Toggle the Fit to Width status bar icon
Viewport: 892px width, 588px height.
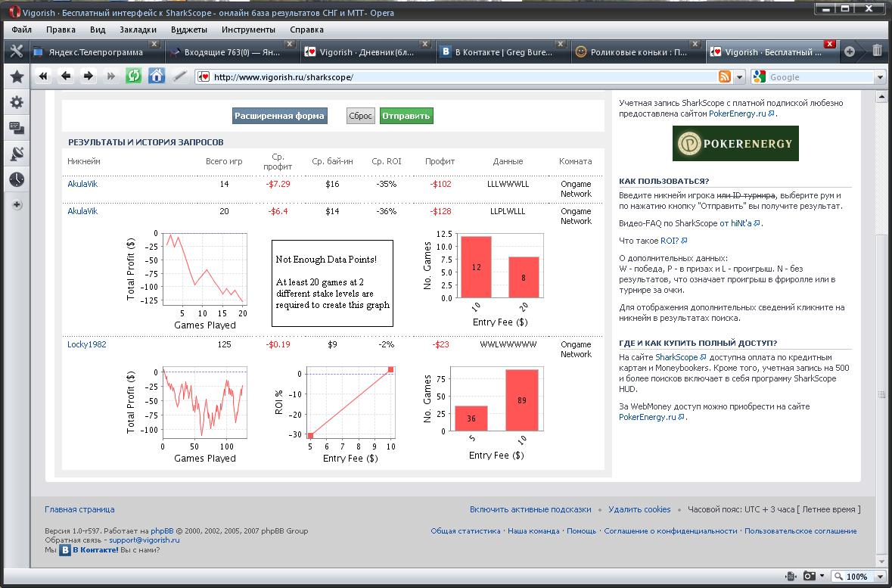click(x=791, y=576)
